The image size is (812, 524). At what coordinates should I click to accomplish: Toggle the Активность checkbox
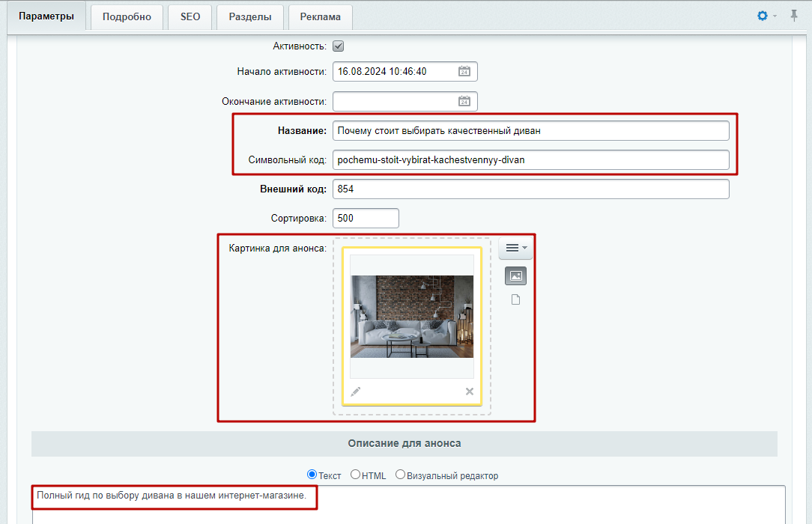click(x=338, y=46)
